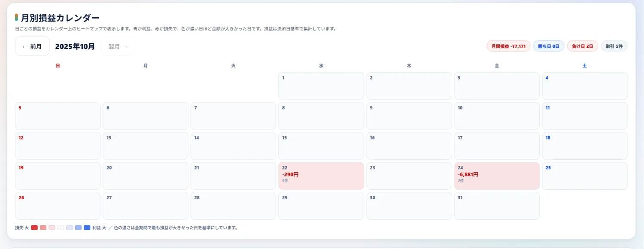Select Sunday day 26 cell
The image size is (644, 249).
(x=58, y=206)
